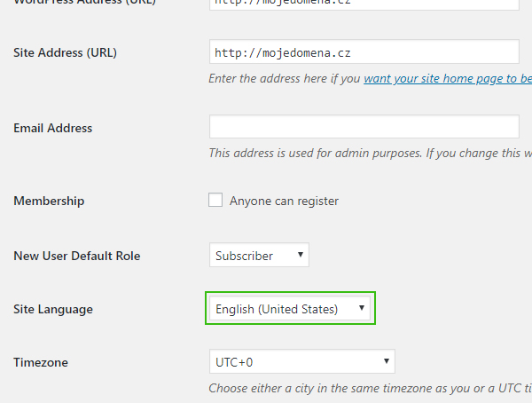Image resolution: width=532 pixels, height=403 pixels.
Task: Click the "Site Address (URL)" label
Action: pyautogui.click(x=66, y=52)
